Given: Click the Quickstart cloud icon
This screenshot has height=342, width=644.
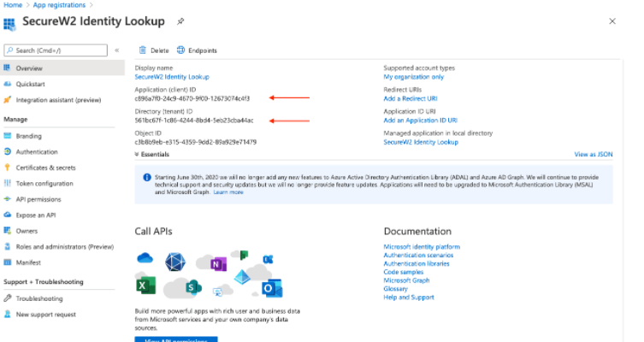Looking at the screenshot, I should point(7,84).
